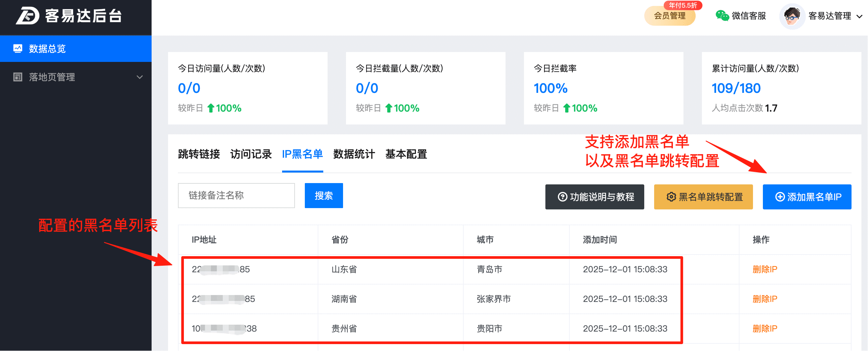Click the plus icon on 添加黑名单IP
868x351 pixels.
click(780, 197)
